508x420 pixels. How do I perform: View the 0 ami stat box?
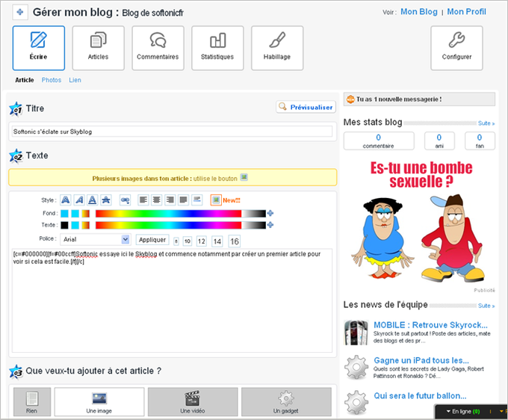pos(439,141)
